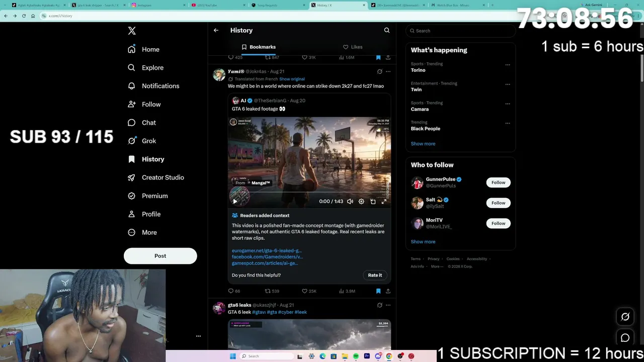Screen dimensions: 644x362
Task: Mute the GTA 6 video audio
Action: coord(350,201)
